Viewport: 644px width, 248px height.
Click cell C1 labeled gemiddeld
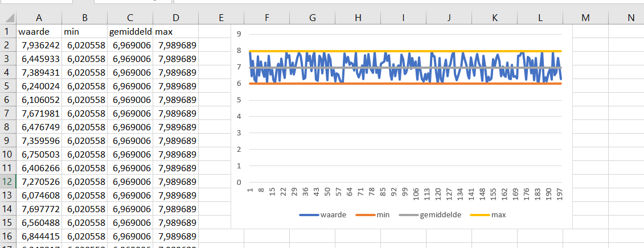130,31
